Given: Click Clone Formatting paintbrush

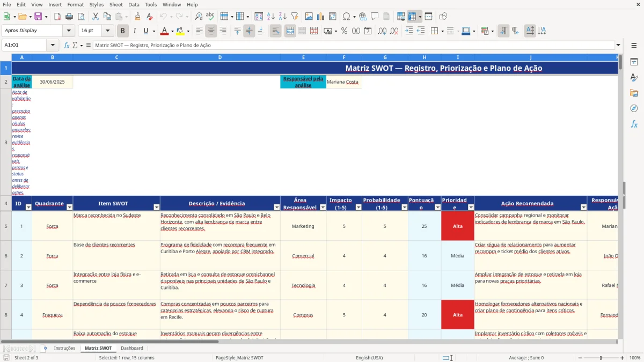Looking at the screenshot, I should (x=137, y=17).
